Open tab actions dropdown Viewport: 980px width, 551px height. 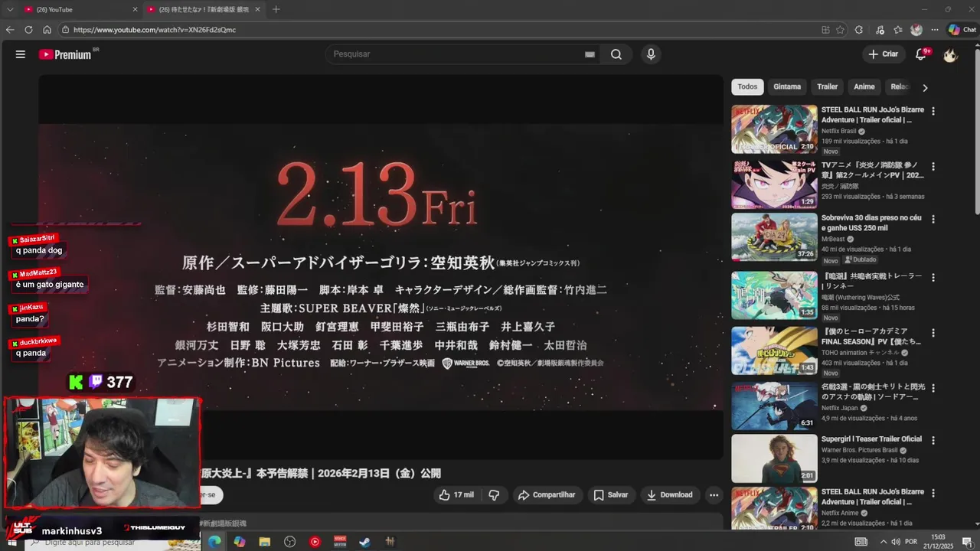coord(10,9)
